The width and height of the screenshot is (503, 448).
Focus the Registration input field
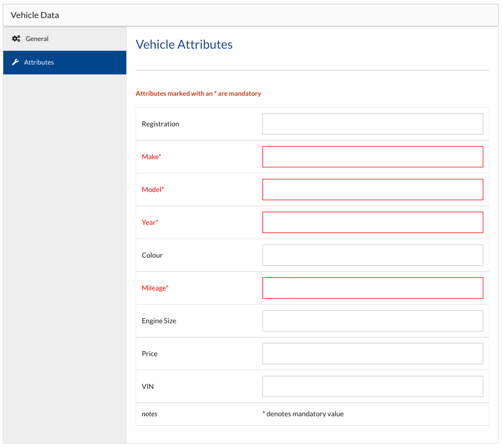[x=372, y=124]
